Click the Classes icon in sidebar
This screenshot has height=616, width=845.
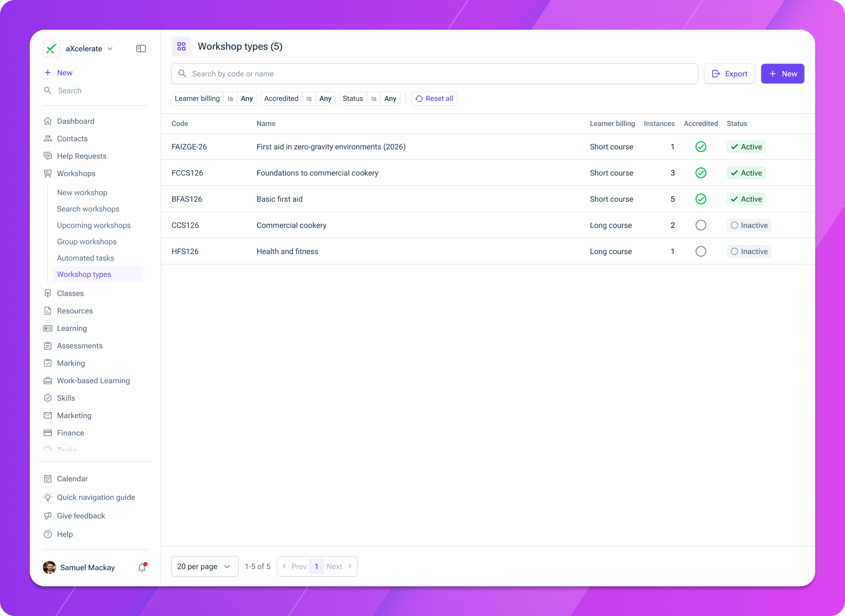tap(48, 293)
